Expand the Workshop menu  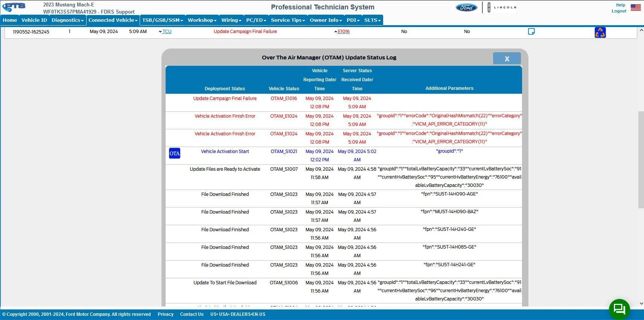(202, 20)
